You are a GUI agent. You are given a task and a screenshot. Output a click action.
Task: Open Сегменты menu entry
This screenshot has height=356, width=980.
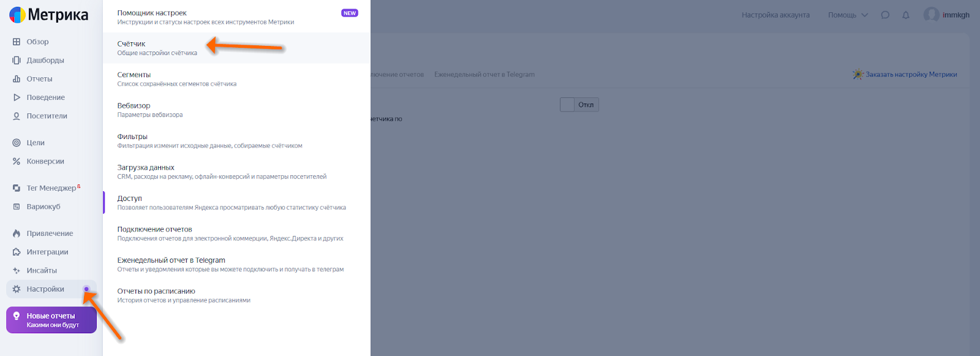[236, 79]
